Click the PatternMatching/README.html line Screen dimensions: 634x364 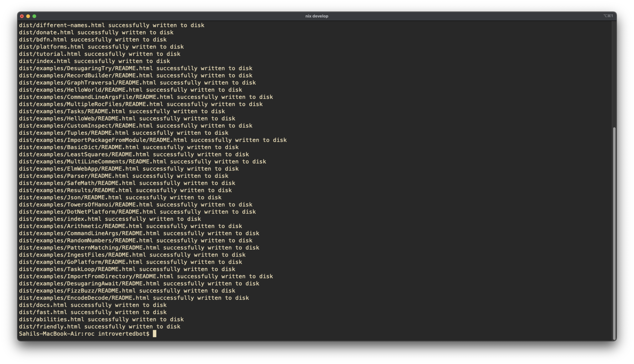point(139,248)
